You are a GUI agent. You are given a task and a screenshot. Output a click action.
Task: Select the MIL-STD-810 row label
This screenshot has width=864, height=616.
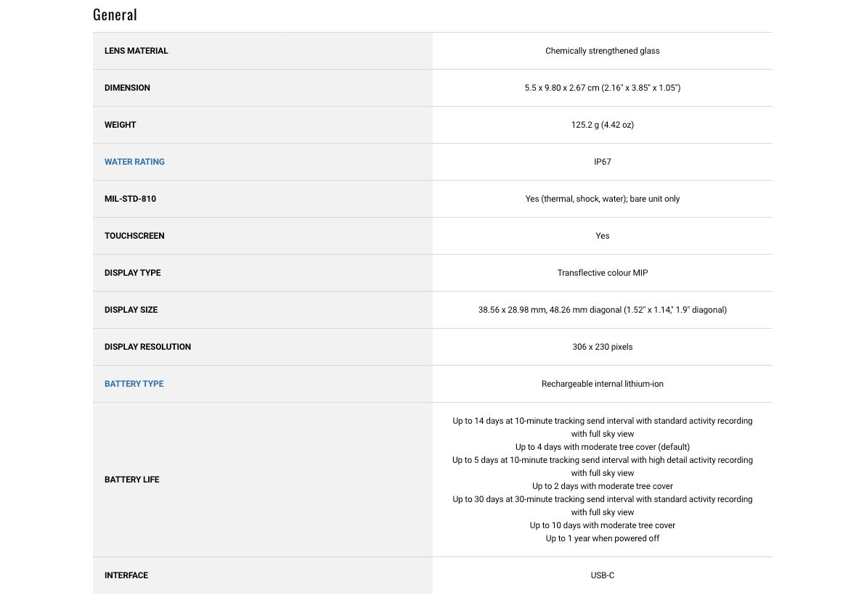click(130, 199)
